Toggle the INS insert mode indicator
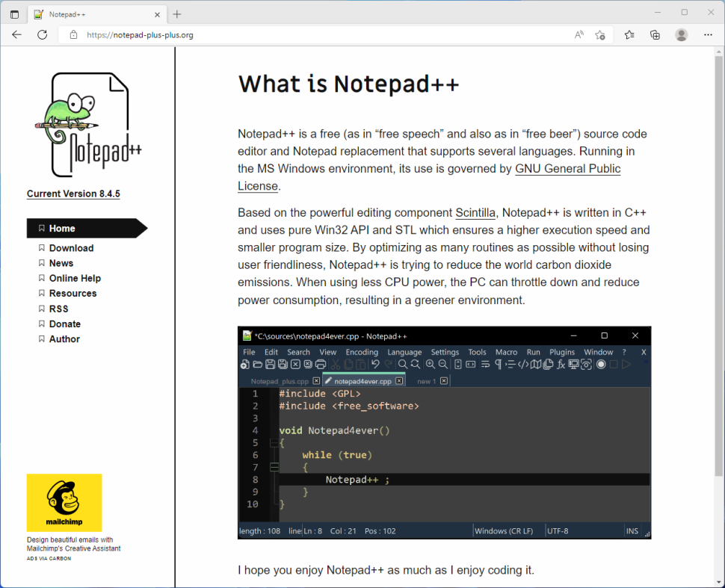Screen dimensions: 725x588 pyautogui.click(x=632, y=531)
